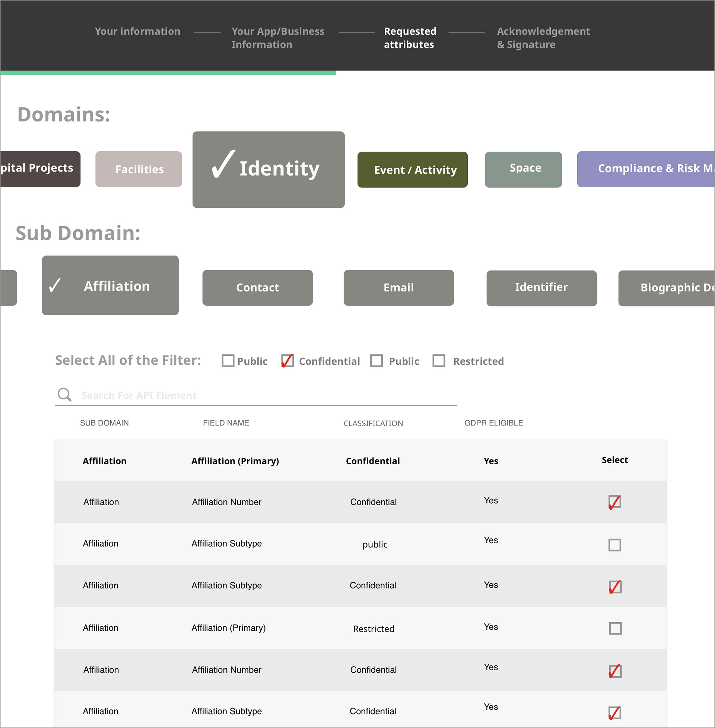Check the Restricted filter checkbox
715x728 pixels.
click(x=439, y=361)
